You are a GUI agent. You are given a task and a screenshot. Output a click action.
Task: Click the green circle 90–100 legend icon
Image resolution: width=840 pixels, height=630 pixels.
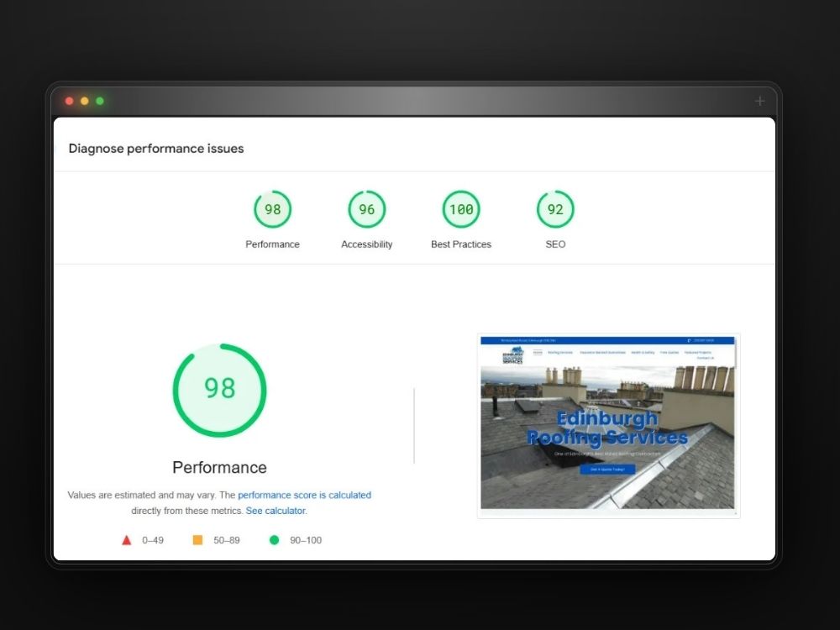tap(275, 540)
